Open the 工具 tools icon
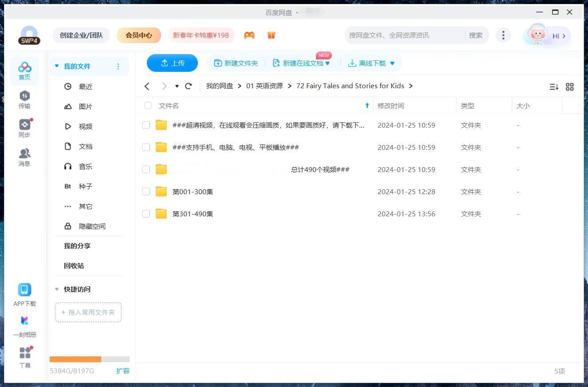Image resolution: width=588 pixels, height=387 pixels. [x=25, y=353]
